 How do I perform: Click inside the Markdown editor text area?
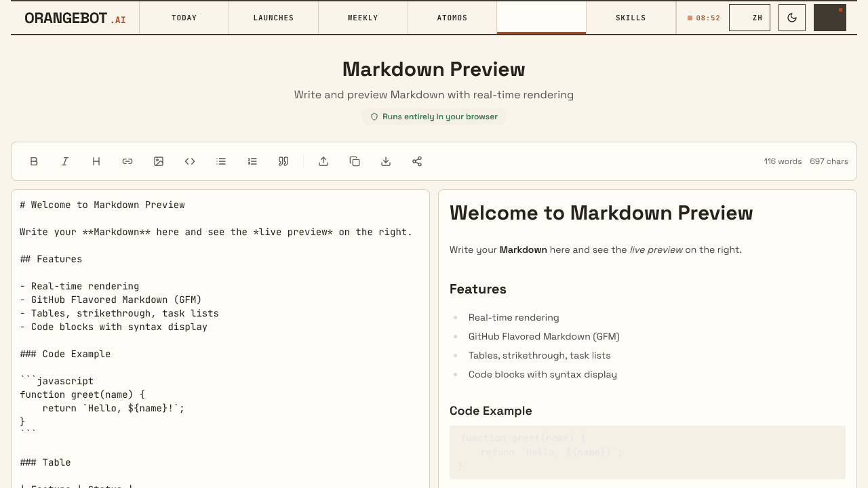point(220,339)
